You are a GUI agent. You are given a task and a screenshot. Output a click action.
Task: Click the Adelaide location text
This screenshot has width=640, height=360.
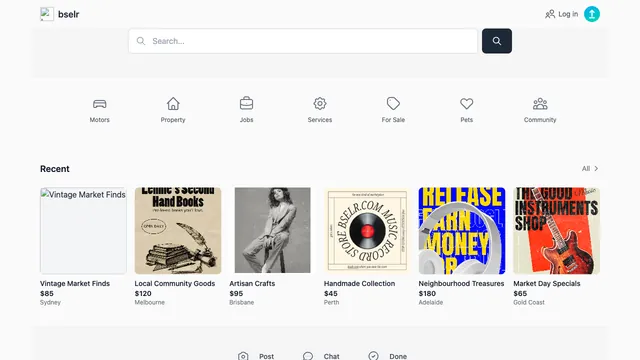click(x=431, y=302)
